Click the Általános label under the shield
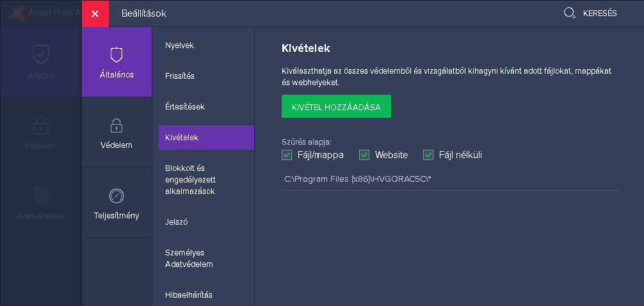Image resolution: width=644 pixels, height=306 pixels. [x=117, y=75]
